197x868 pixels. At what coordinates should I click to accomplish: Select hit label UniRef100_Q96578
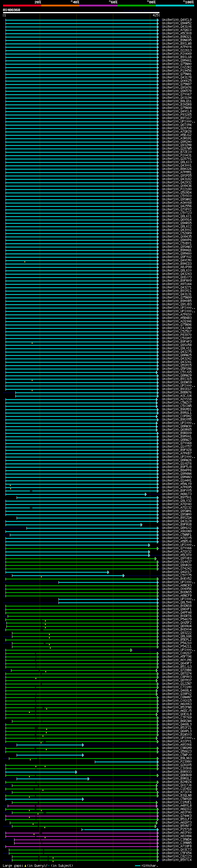(176, 91)
